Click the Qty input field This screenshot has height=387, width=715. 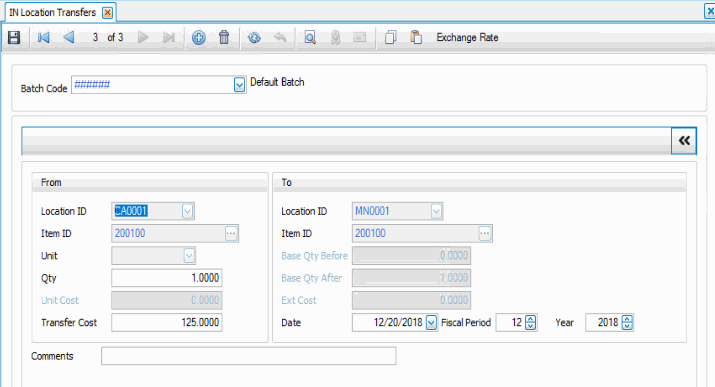point(167,278)
